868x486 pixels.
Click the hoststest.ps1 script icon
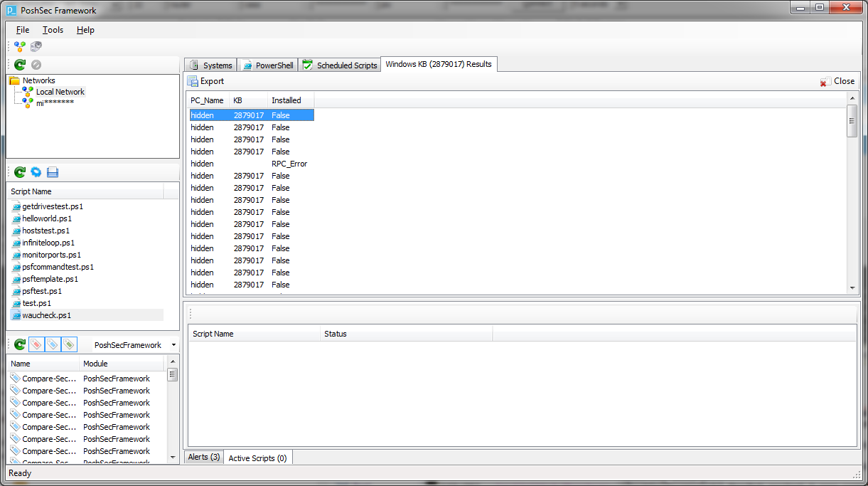(16, 231)
